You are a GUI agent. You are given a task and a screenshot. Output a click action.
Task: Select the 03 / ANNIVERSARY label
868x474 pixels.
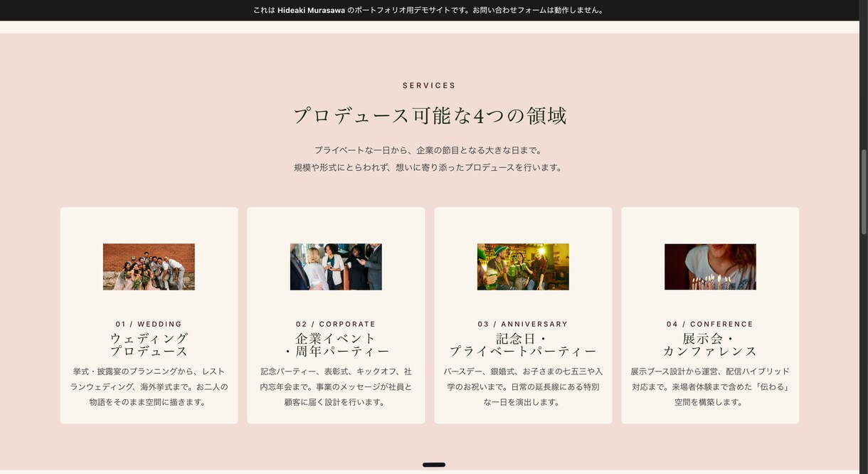[523, 324]
